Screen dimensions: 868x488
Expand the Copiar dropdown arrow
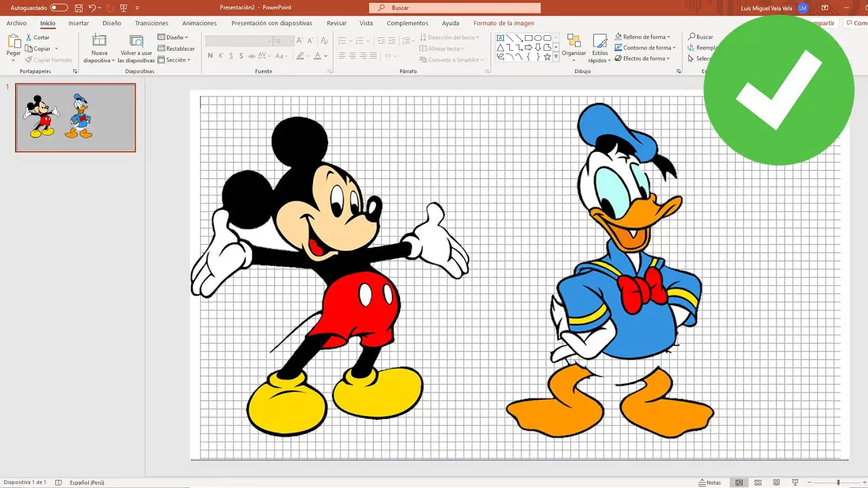click(x=56, y=48)
